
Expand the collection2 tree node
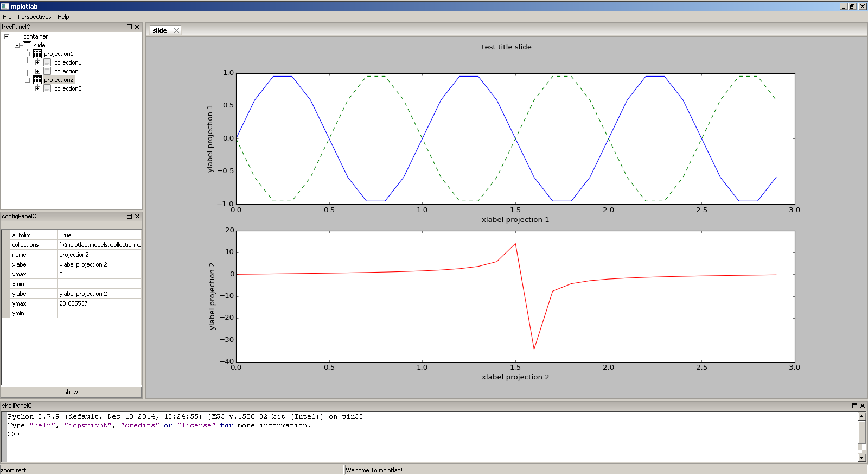[37, 71]
